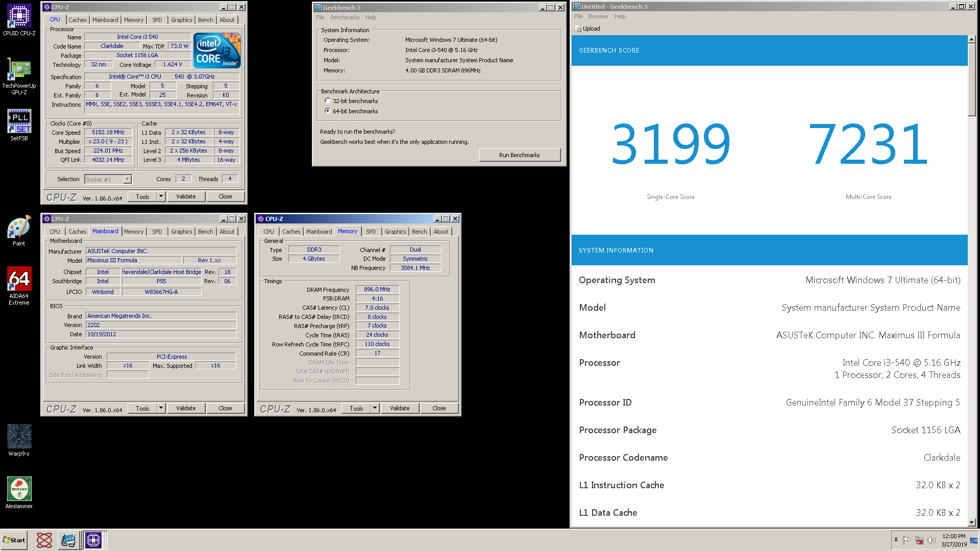Open the SPD tab in the Memory window

click(x=371, y=232)
